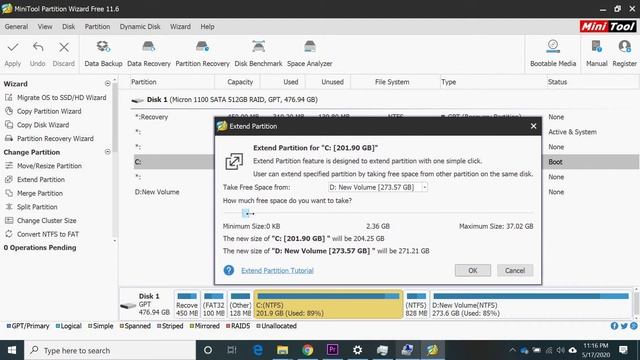Collapse the Wizard section

[x=108, y=84]
